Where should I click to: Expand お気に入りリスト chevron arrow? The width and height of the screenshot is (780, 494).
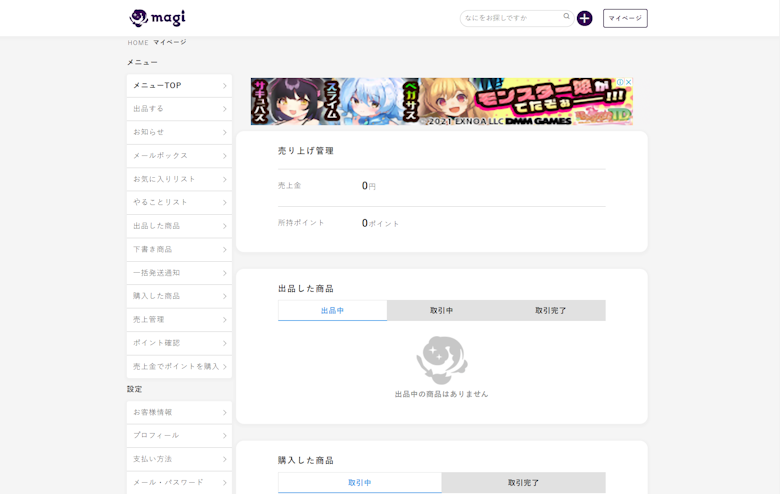pyautogui.click(x=225, y=179)
